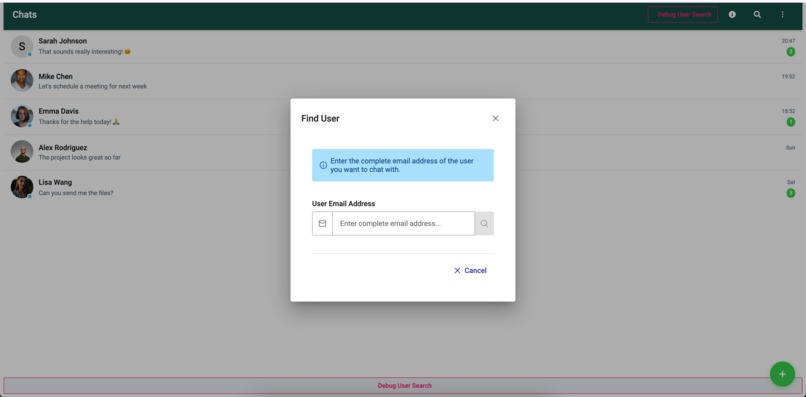Open Alex Rodriguez chat by name

coord(63,147)
